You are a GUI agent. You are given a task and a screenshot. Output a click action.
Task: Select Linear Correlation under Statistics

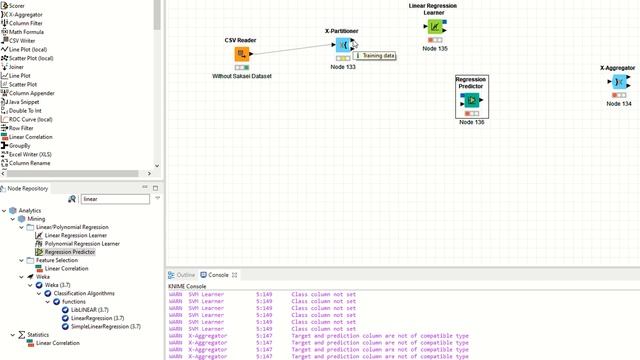[x=58, y=343]
